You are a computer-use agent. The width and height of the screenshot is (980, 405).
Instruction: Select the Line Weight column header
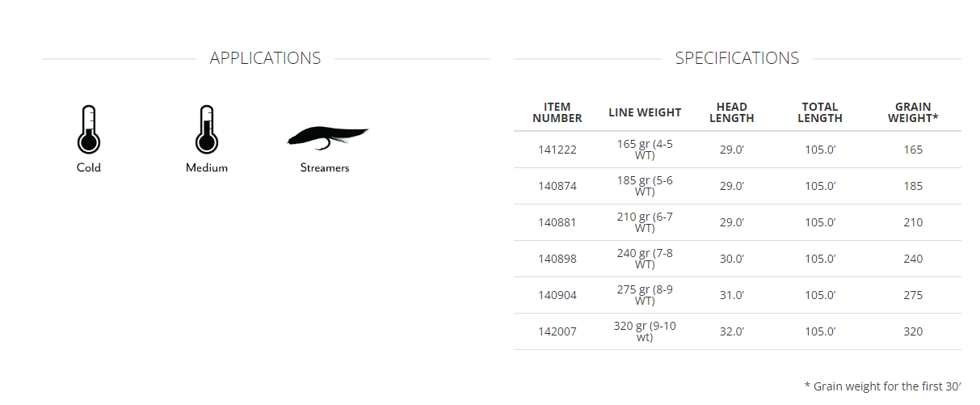tap(645, 112)
